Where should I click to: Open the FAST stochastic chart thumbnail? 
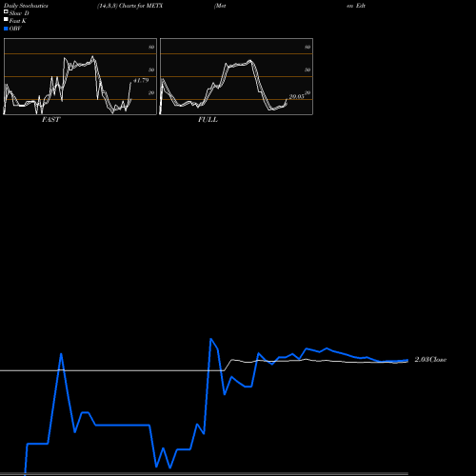click(80, 76)
